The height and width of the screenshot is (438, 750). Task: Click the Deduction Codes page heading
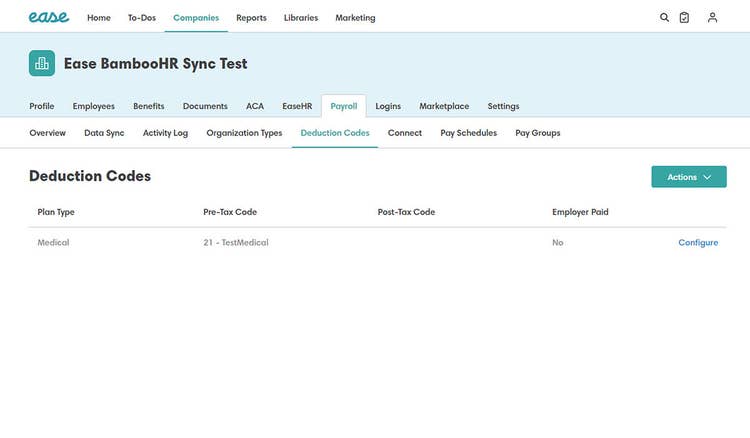[90, 176]
